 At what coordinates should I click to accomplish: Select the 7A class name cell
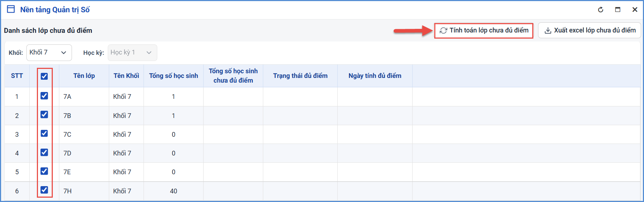tap(84, 97)
